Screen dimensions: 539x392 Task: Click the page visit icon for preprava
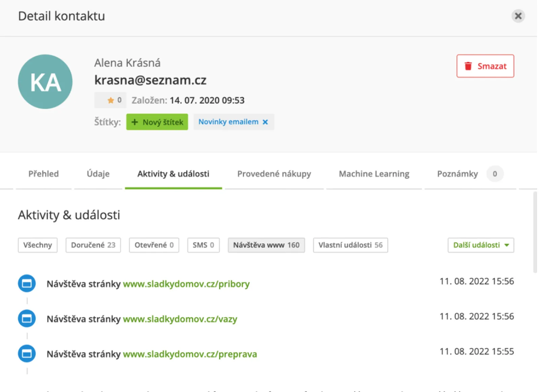pos(27,354)
